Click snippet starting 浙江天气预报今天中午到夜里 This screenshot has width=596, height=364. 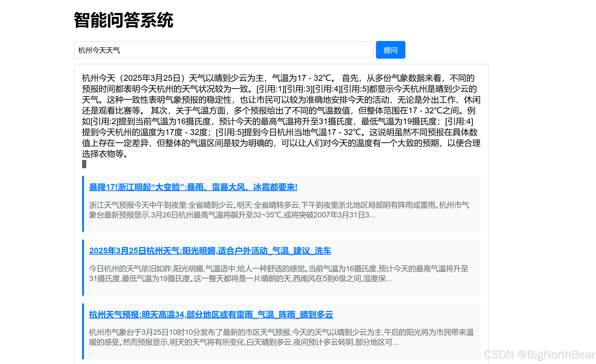pyautogui.click(x=279, y=210)
